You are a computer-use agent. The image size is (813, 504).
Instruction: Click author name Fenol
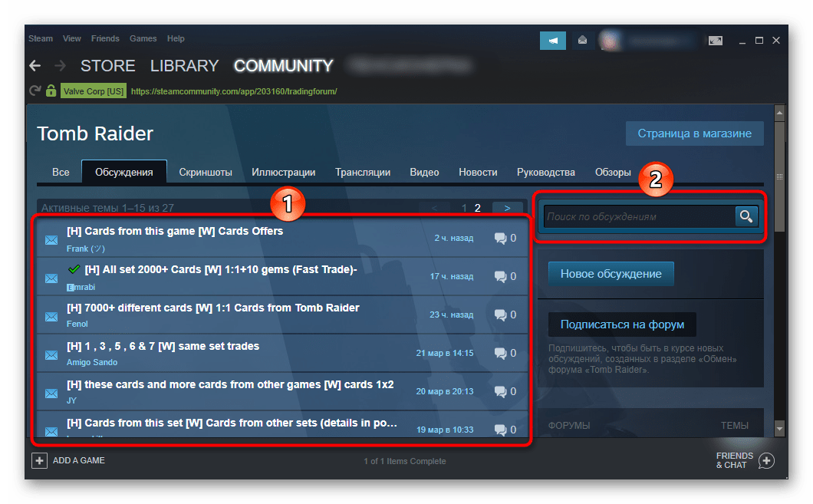pyautogui.click(x=77, y=324)
